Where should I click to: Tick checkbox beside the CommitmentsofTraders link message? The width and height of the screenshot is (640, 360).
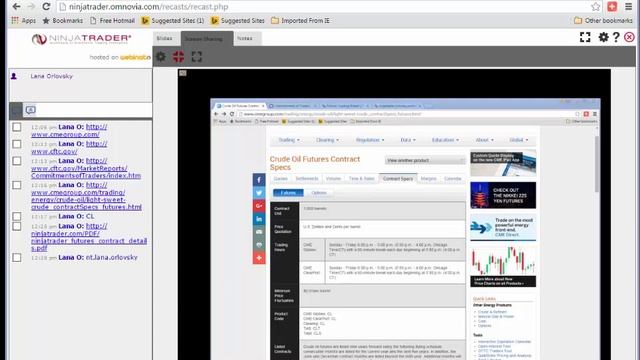coord(17,161)
